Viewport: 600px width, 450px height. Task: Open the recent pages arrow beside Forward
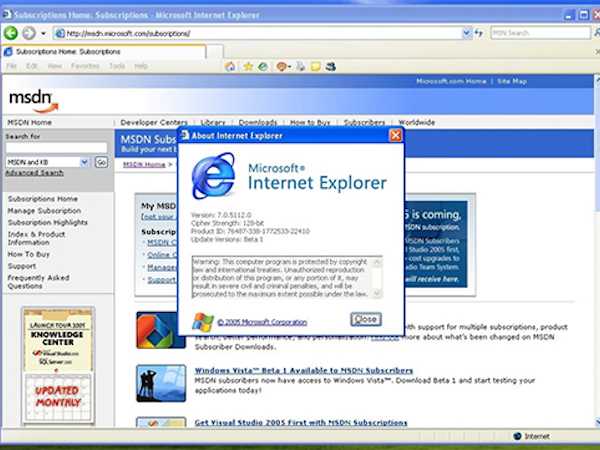click(x=43, y=33)
